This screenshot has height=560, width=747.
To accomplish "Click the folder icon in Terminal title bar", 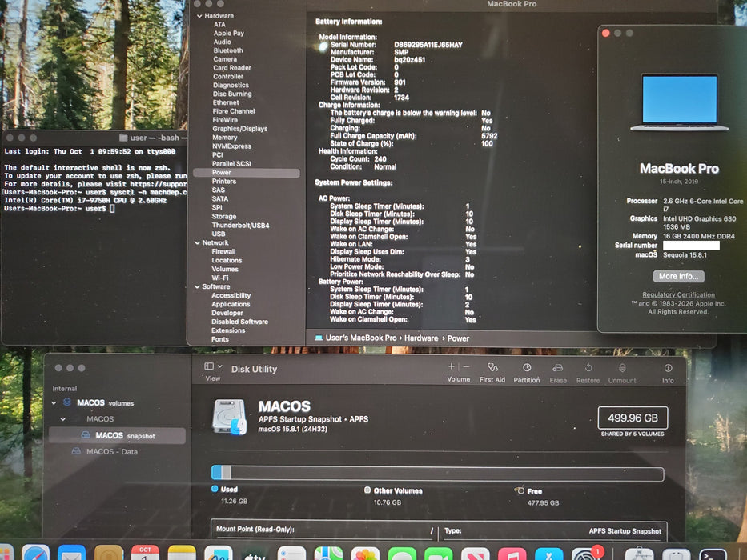I will (x=123, y=138).
